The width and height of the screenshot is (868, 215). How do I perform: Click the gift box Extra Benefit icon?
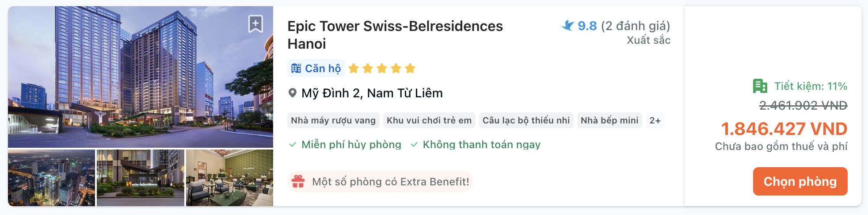[x=298, y=181]
